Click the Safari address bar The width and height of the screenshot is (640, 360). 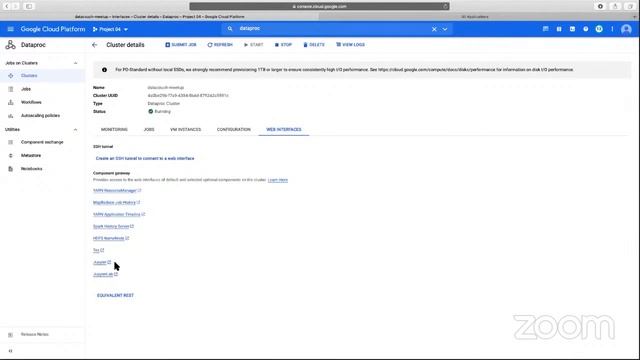point(319,7)
